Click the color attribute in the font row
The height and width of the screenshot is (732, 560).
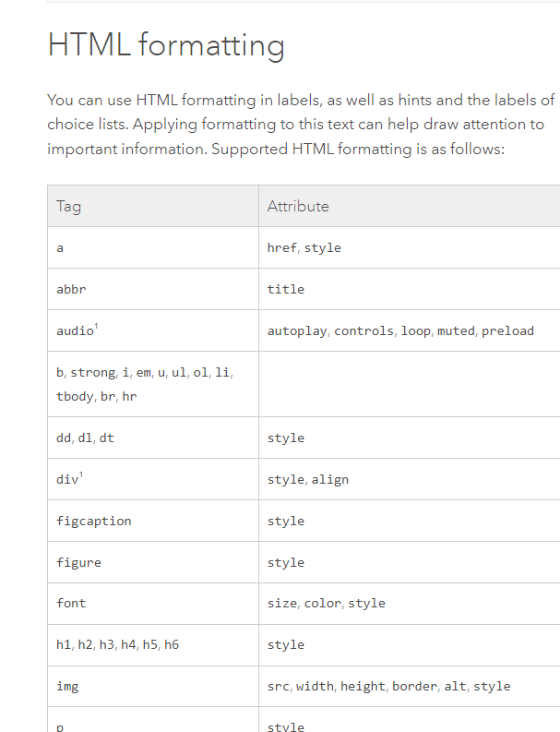point(322,603)
